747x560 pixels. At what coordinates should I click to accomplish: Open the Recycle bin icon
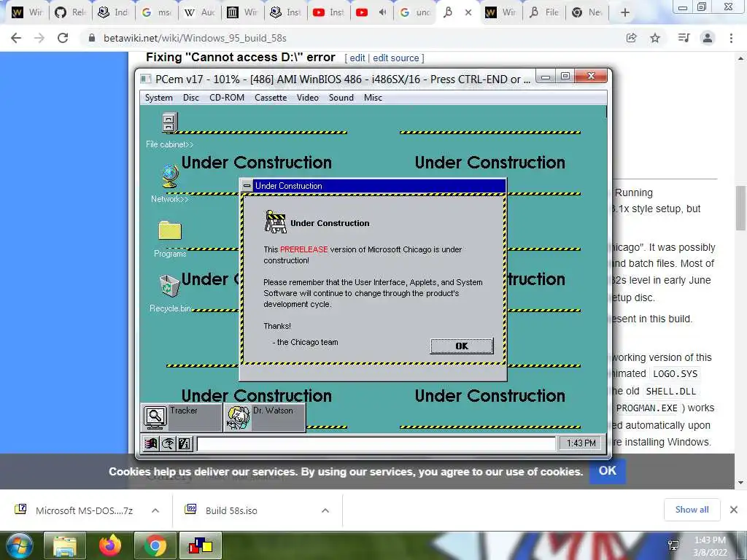coord(169,286)
